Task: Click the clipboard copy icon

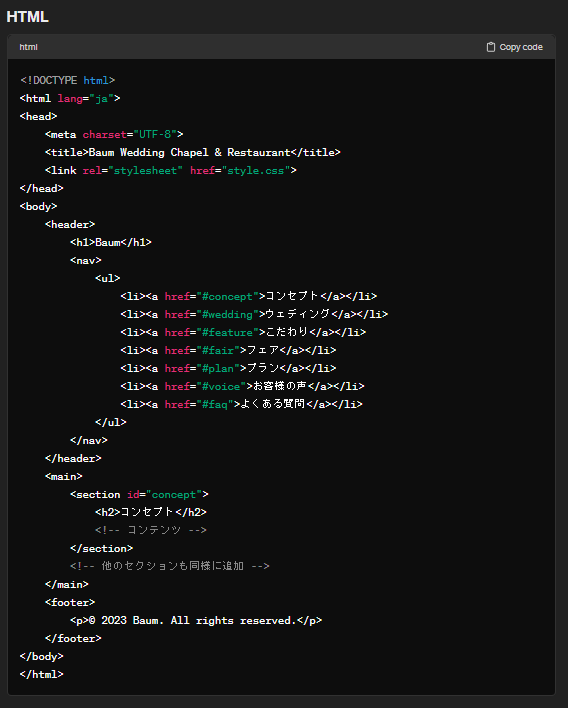Action: tap(491, 47)
